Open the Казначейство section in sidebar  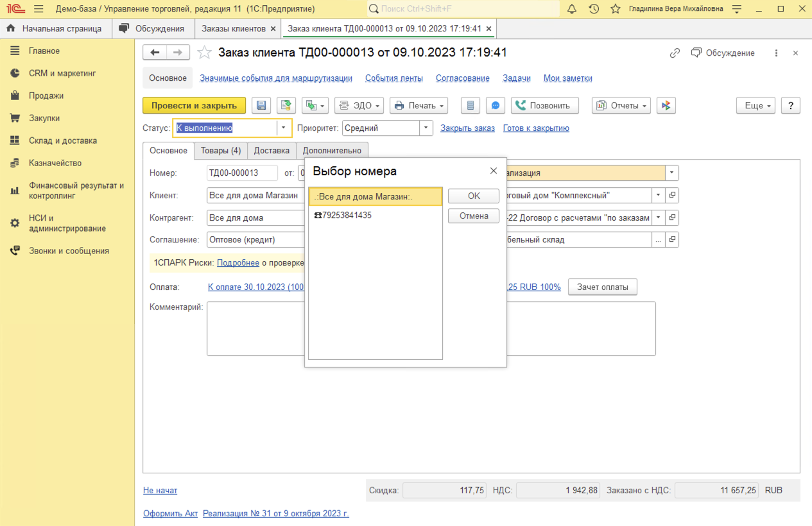click(x=55, y=163)
